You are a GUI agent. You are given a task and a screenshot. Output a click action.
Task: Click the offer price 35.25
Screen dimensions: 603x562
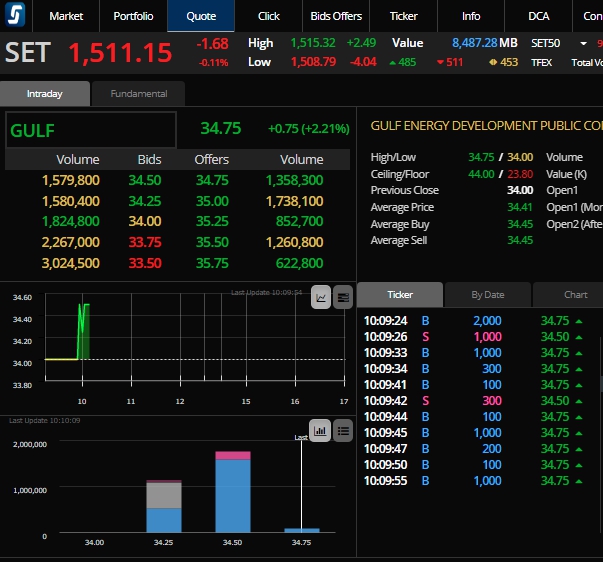tap(212, 221)
